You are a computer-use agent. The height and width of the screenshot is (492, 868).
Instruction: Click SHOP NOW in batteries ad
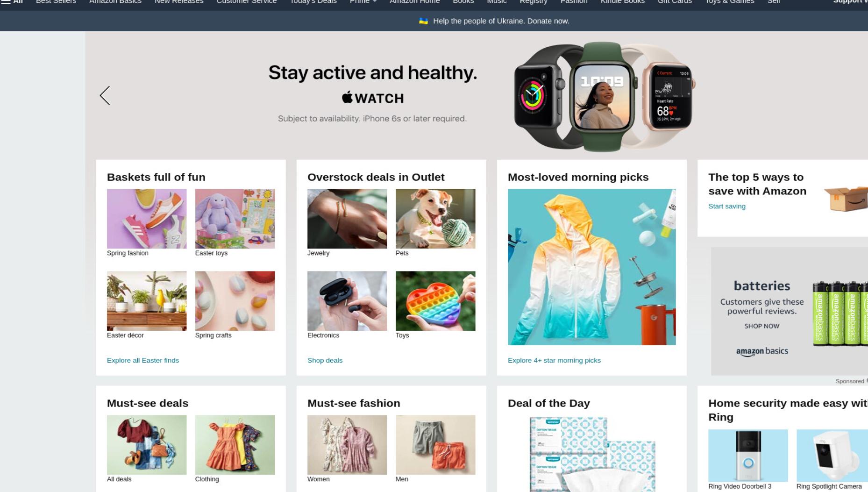pyautogui.click(x=762, y=326)
